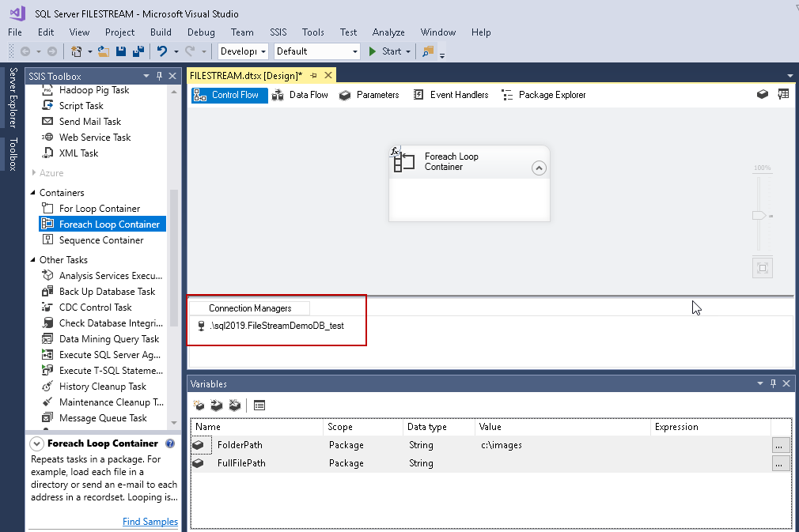Click the Move Variable icon
Viewport: 799px width, 532px height.
(217, 406)
